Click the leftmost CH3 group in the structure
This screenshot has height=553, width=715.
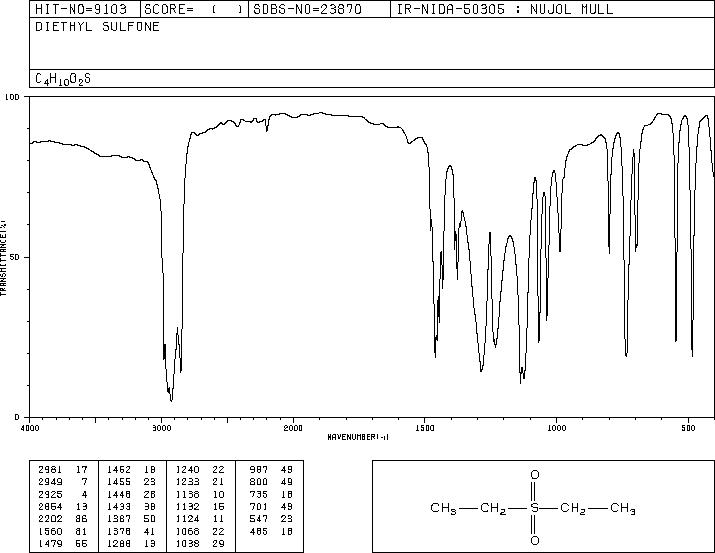point(443,508)
